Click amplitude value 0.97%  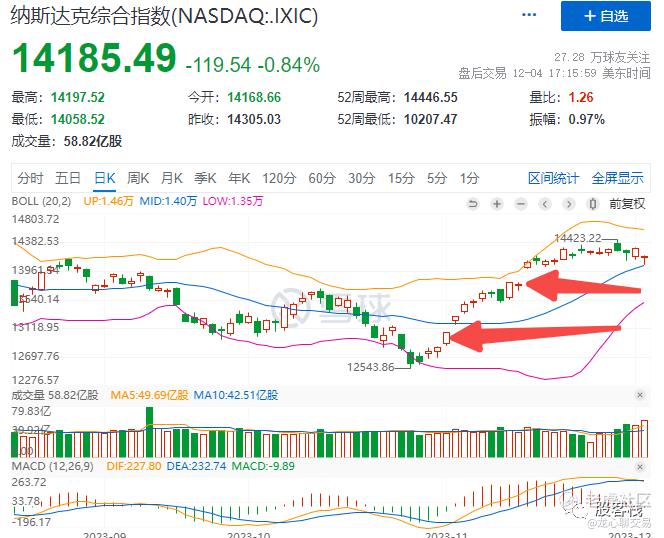click(x=587, y=119)
